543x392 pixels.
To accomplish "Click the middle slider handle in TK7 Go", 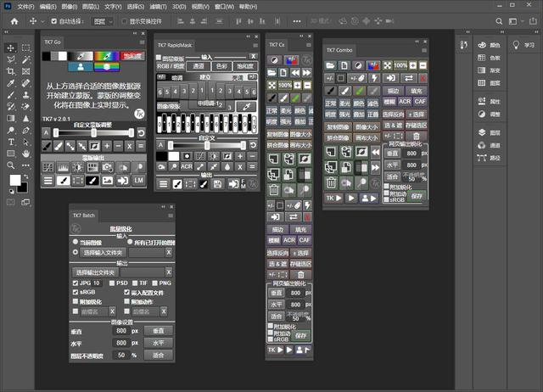I will click(93, 132).
